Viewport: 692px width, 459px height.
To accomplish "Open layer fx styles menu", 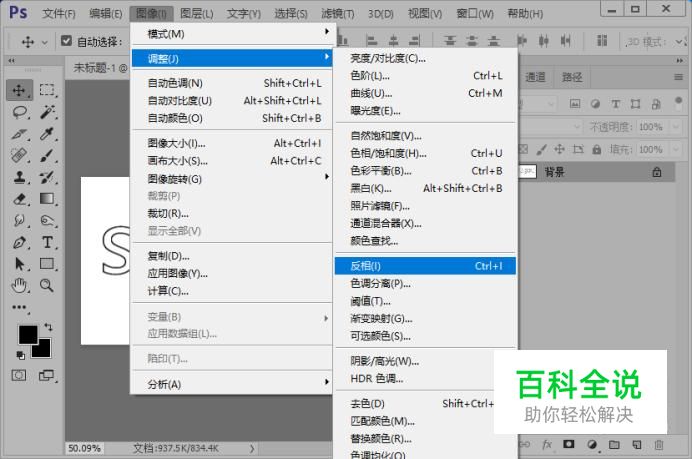I will [x=547, y=444].
